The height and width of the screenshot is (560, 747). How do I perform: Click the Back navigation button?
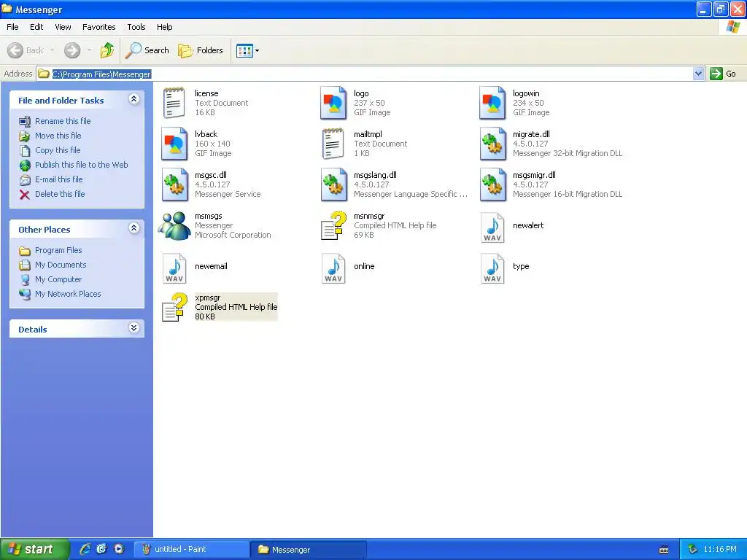click(26, 50)
